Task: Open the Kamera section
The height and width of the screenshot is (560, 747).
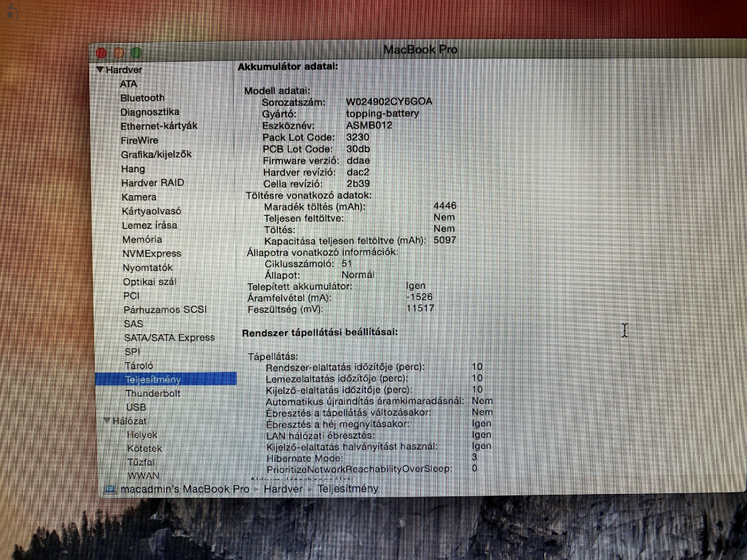Action: pyautogui.click(x=139, y=197)
